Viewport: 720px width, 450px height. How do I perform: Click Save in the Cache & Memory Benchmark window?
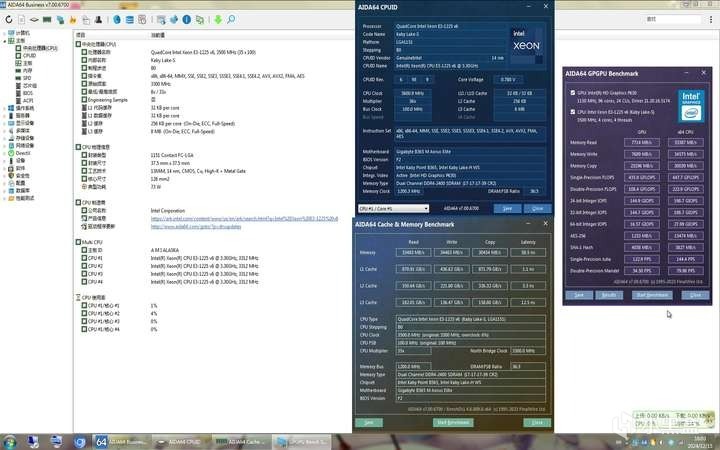369,422
